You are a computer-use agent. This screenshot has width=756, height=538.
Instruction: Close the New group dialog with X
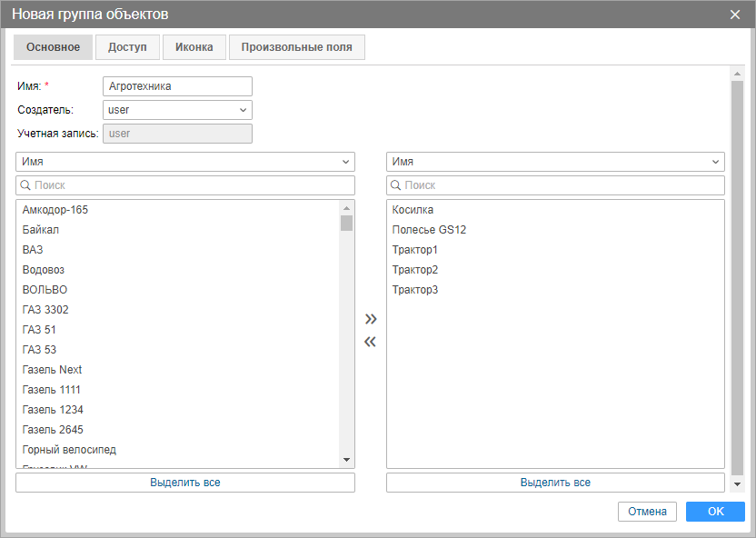pos(735,15)
